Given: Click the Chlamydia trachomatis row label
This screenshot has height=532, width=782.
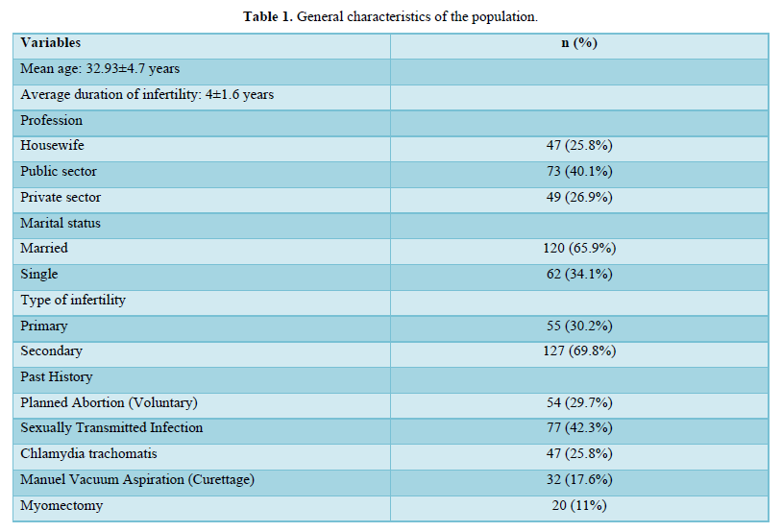Looking at the screenshot, I should (88, 453).
